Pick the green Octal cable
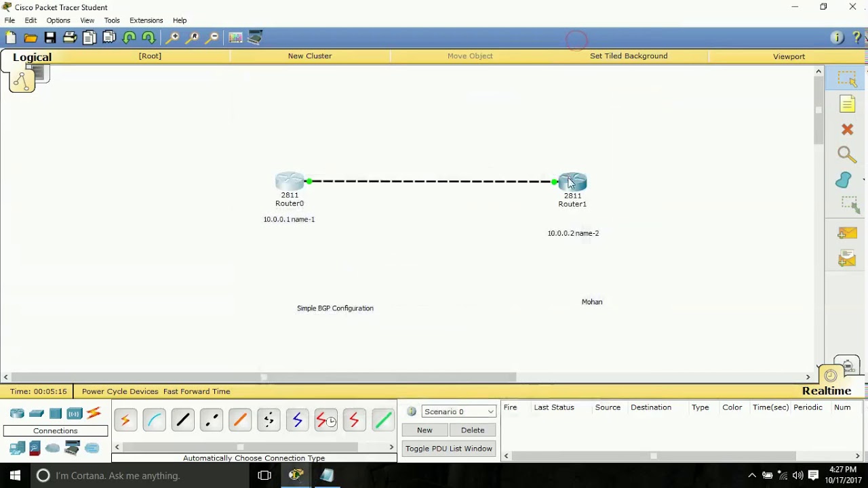Screen dimensions: 868x488 pos(382,421)
